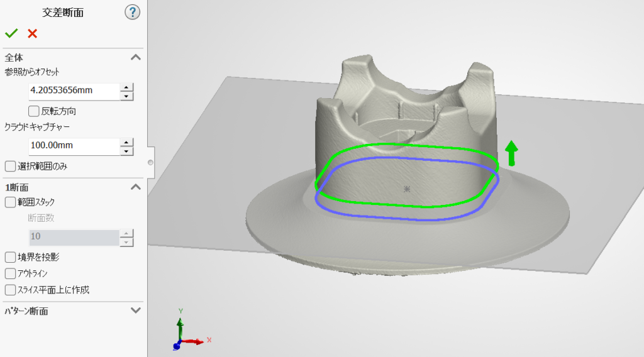Click the green offset direction arrow
The height and width of the screenshot is (357, 644).
511,153
